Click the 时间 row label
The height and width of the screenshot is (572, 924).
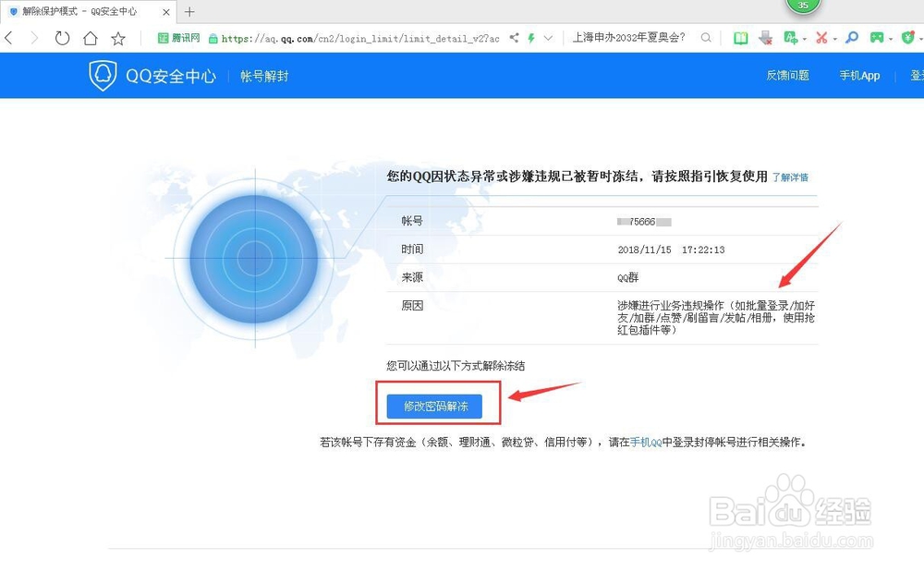(412, 249)
